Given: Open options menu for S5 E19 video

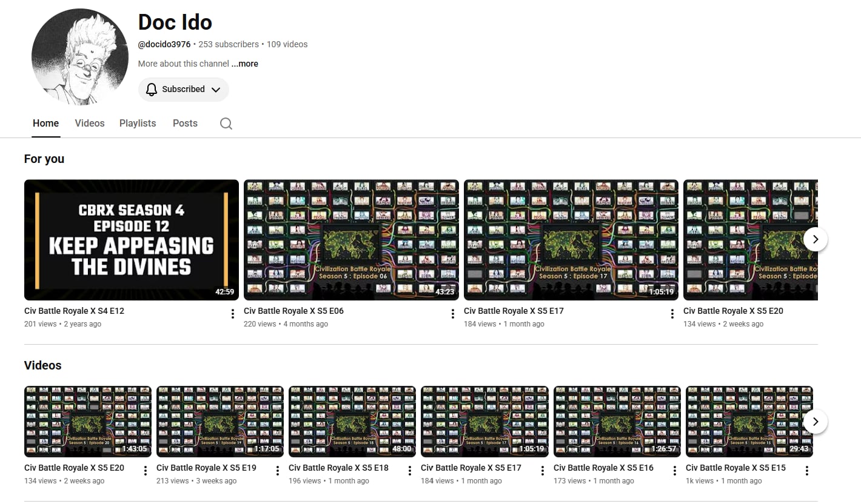Looking at the screenshot, I should (x=278, y=471).
